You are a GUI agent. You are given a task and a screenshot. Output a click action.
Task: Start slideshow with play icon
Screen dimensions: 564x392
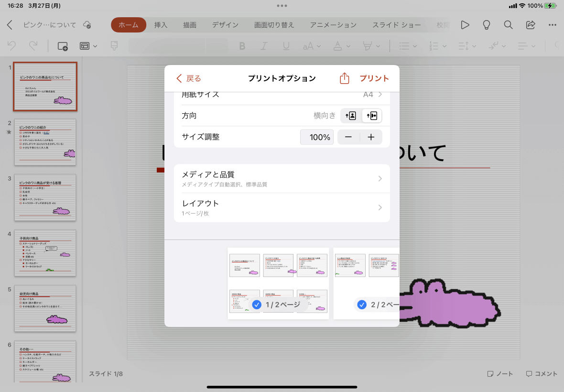click(465, 25)
